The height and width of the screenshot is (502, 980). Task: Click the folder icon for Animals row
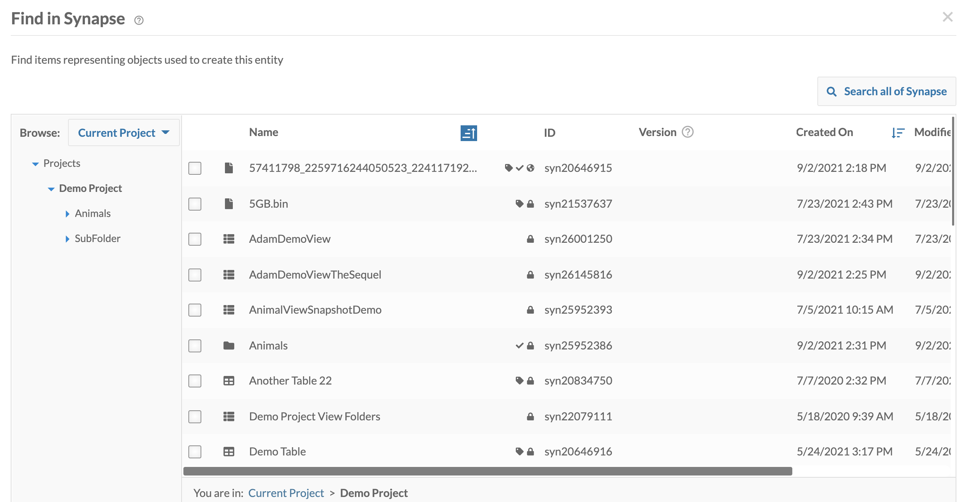[229, 345]
